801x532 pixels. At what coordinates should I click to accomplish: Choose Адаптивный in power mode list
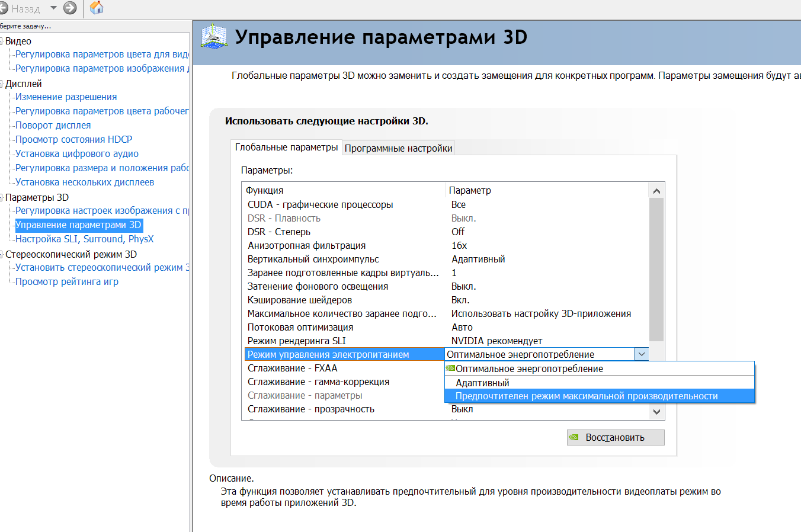[600, 383]
